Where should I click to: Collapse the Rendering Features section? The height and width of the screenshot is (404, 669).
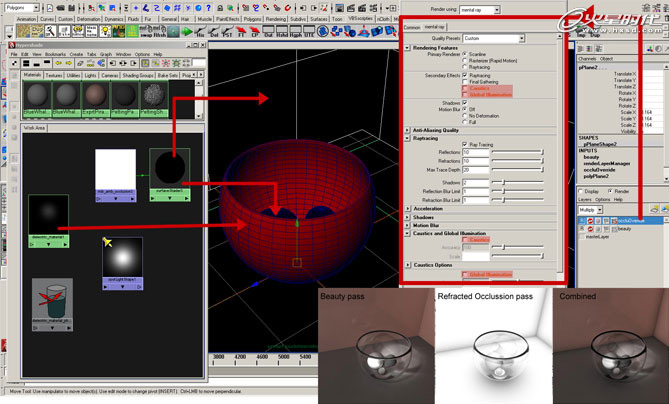click(407, 48)
